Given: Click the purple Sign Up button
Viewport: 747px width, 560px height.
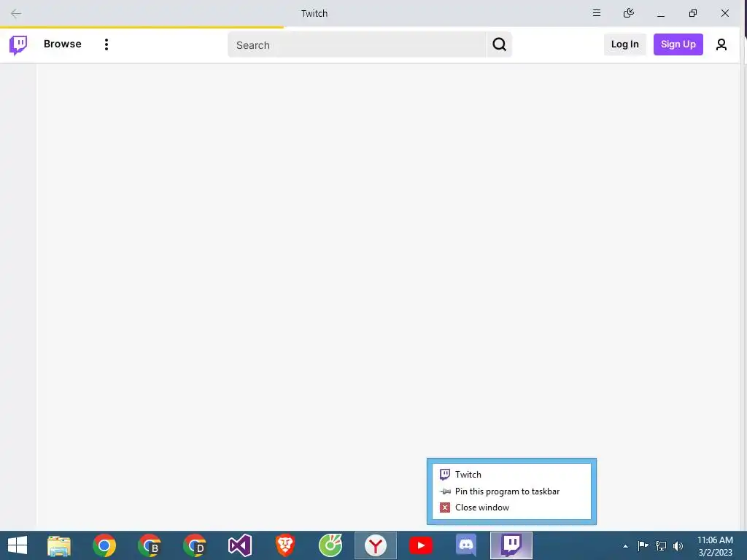Looking at the screenshot, I should [x=678, y=44].
